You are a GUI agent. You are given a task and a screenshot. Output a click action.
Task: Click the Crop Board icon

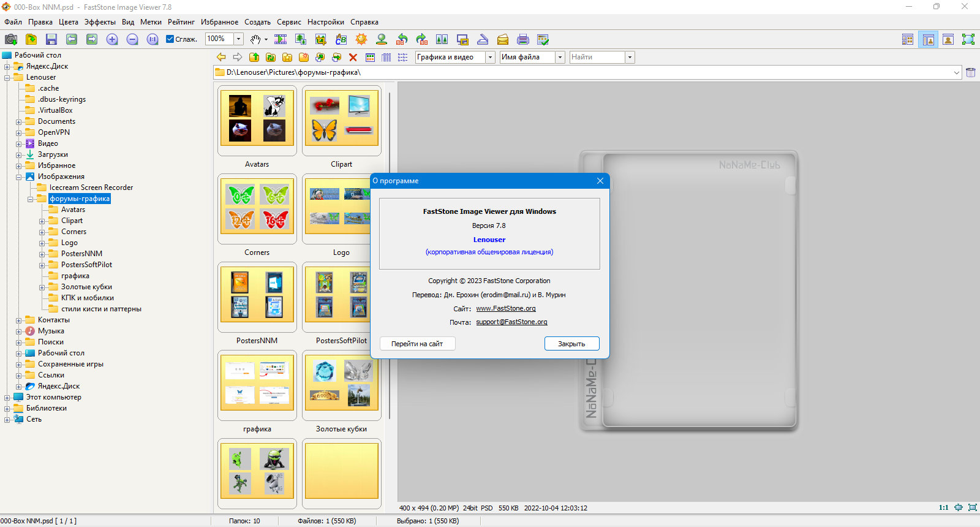pyautogui.click(x=321, y=39)
